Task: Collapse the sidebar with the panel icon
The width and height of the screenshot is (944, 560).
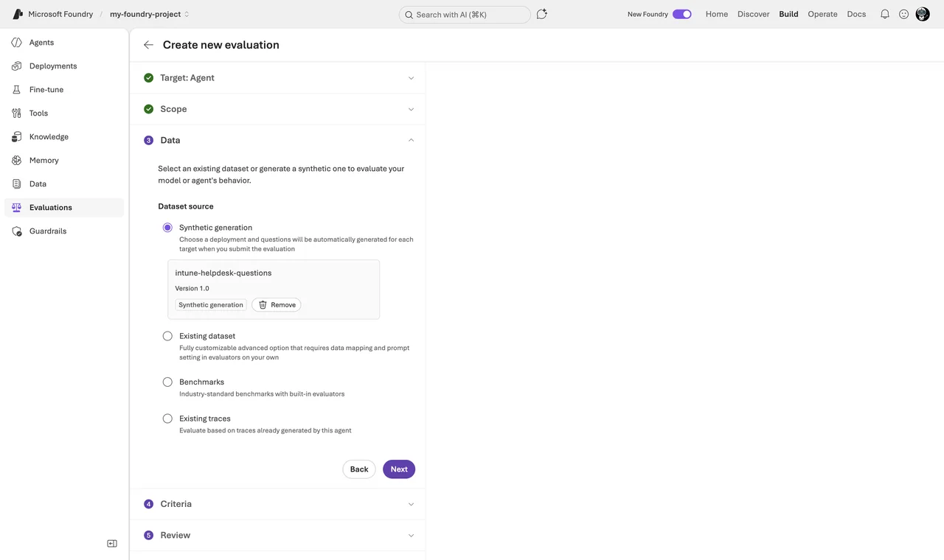Action: [112, 544]
